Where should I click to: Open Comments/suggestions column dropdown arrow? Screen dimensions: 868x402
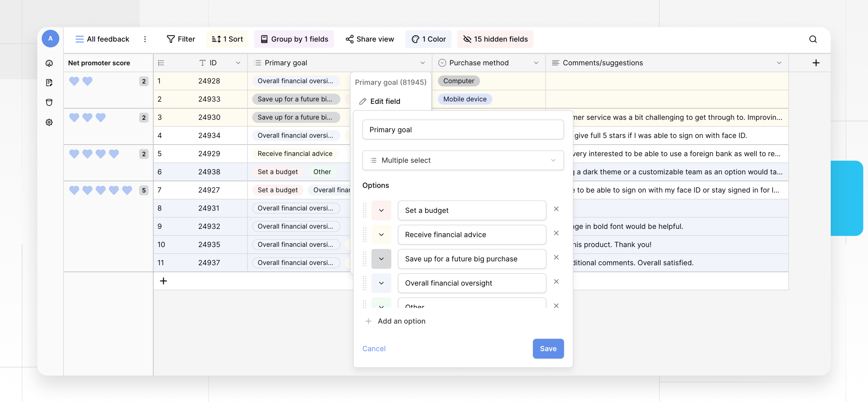click(779, 63)
